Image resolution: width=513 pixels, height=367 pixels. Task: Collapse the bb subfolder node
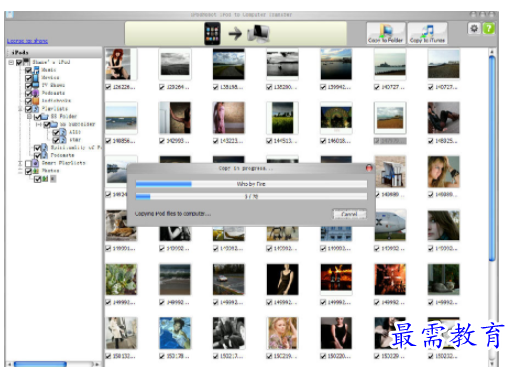pyautogui.click(x=38, y=124)
